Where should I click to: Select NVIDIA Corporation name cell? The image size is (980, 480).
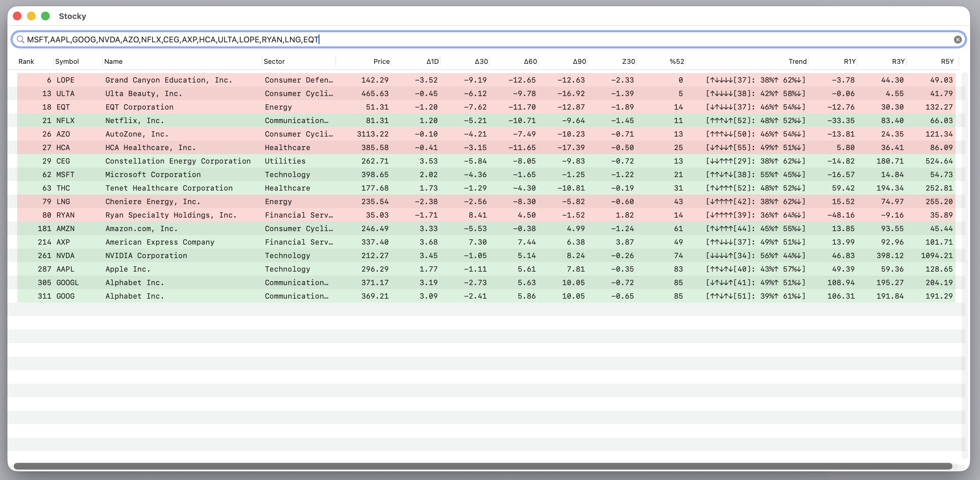click(x=146, y=256)
